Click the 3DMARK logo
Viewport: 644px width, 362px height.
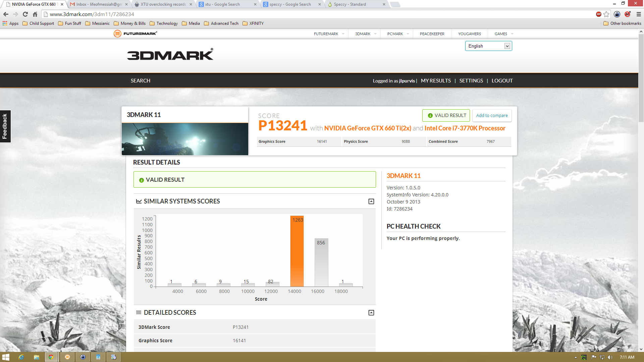(x=170, y=54)
